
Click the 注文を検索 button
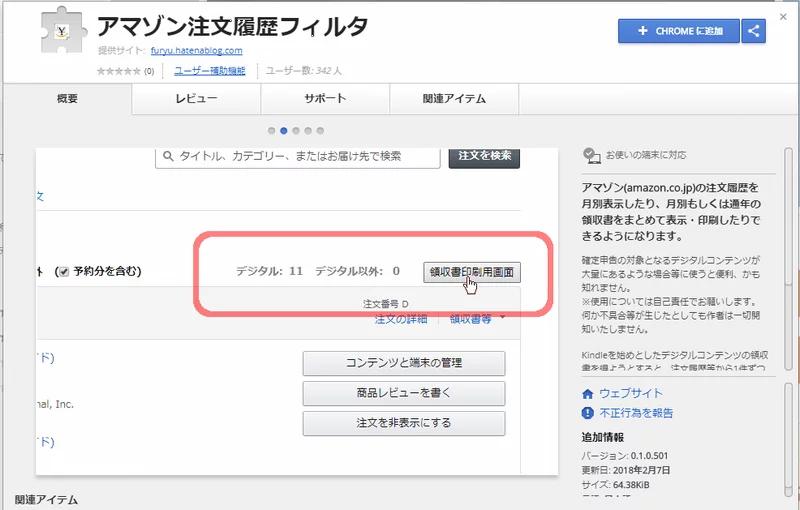pyautogui.click(x=484, y=156)
